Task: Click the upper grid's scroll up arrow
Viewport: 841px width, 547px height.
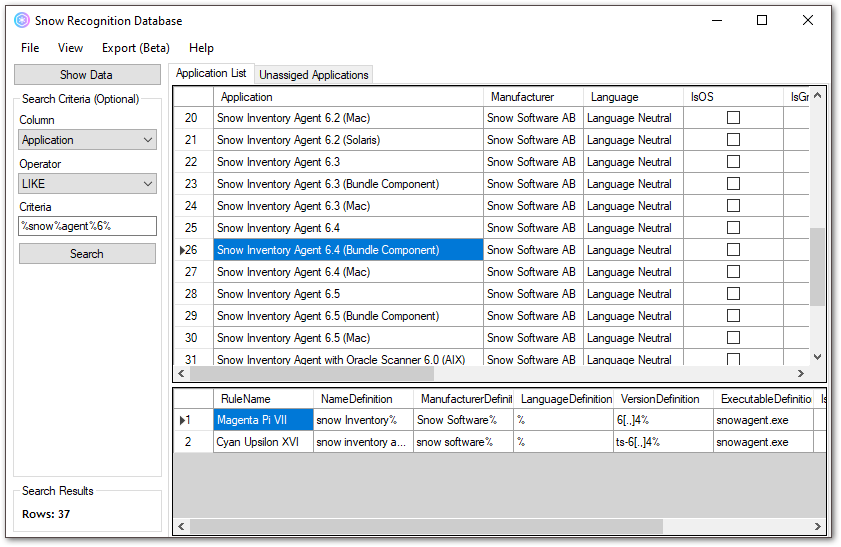Action: coord(818,96)
